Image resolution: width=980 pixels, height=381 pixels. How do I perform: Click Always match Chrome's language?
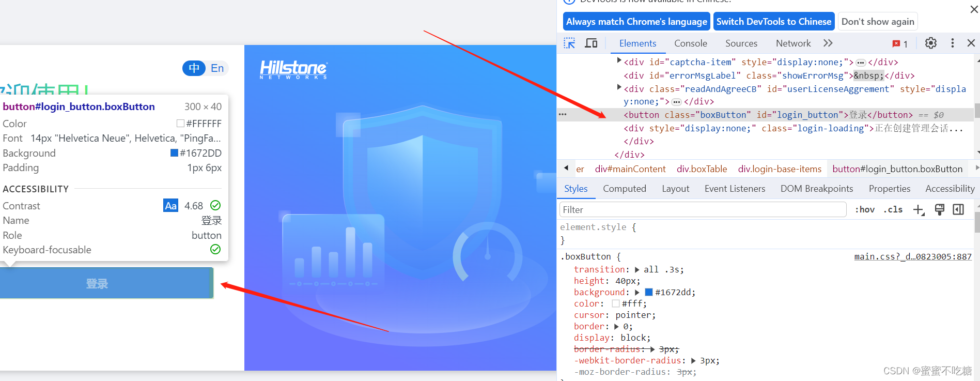click(636, 22)
